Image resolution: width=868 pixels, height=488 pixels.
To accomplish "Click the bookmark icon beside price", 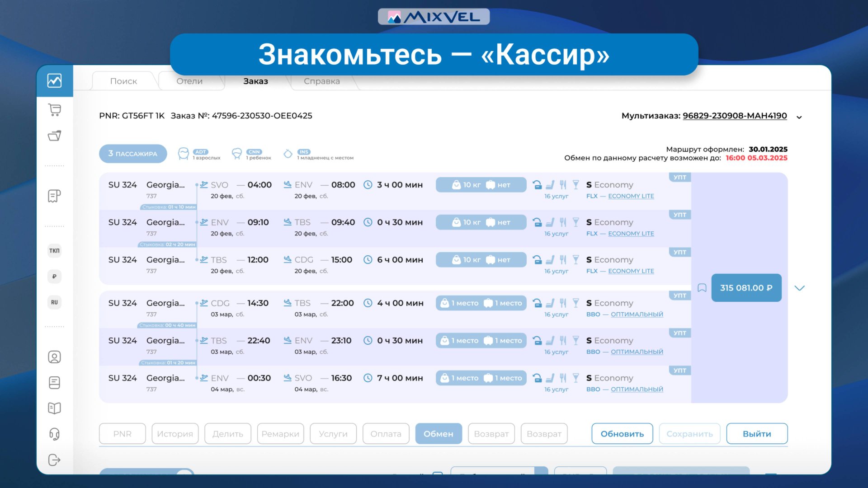I will pos(702,288).
